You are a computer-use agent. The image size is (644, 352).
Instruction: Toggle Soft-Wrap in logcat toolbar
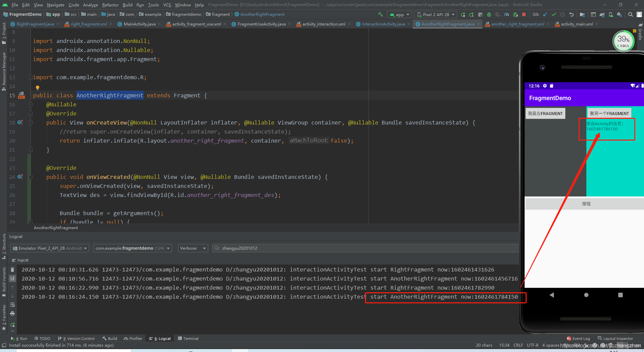click(12, 305)
